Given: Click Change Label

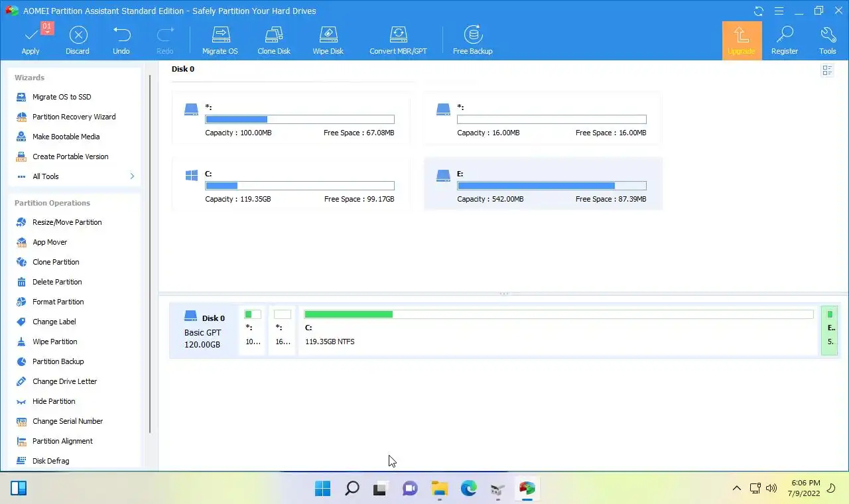Looking at the screenshot, I should (x=54, y=322).
